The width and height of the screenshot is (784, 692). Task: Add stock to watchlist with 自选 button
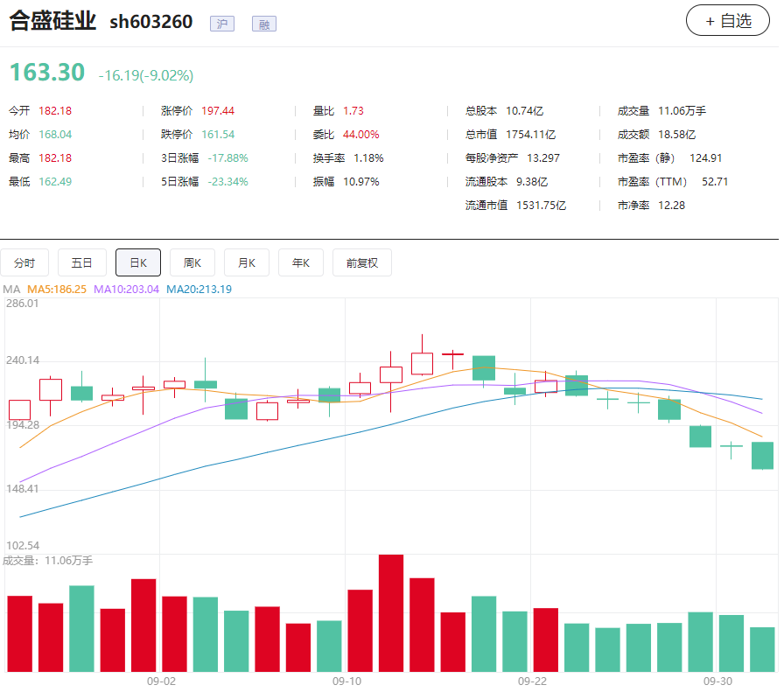(727, 20)
